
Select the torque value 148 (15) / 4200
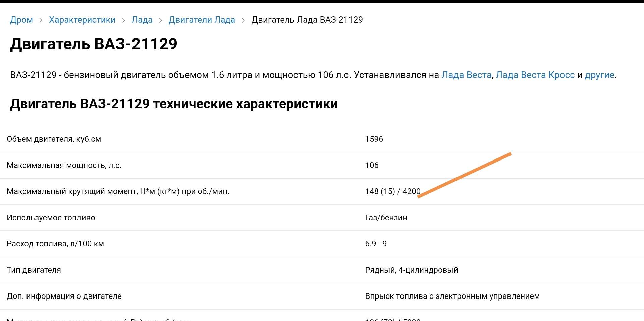point(393,191)
